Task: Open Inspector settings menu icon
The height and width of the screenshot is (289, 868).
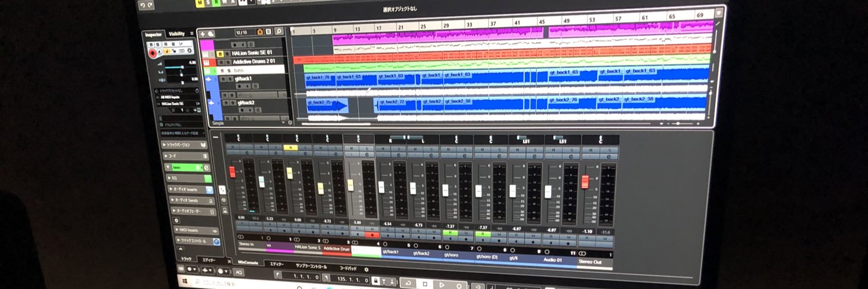Action: (192, 34)
